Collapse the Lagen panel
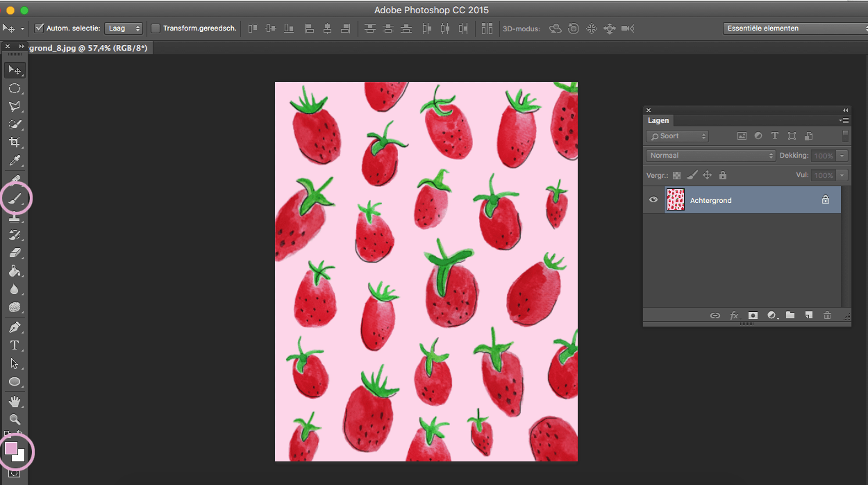 click(844, 110)
